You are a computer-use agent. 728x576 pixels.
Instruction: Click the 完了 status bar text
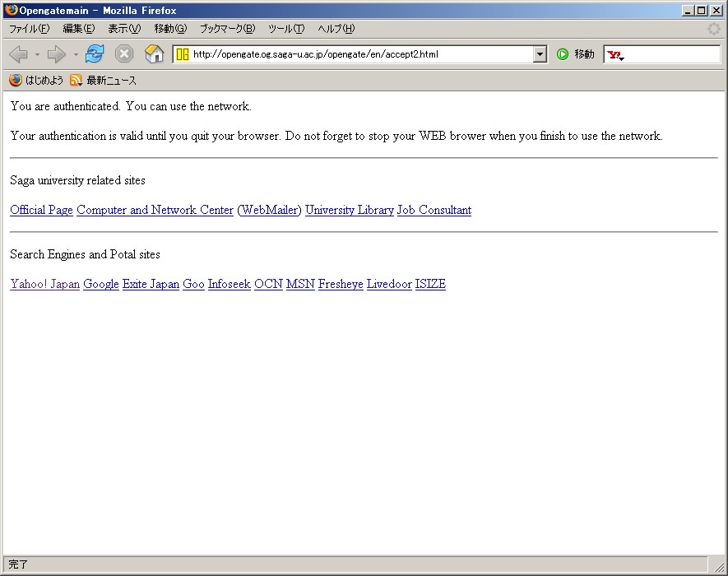click(18, 564)
